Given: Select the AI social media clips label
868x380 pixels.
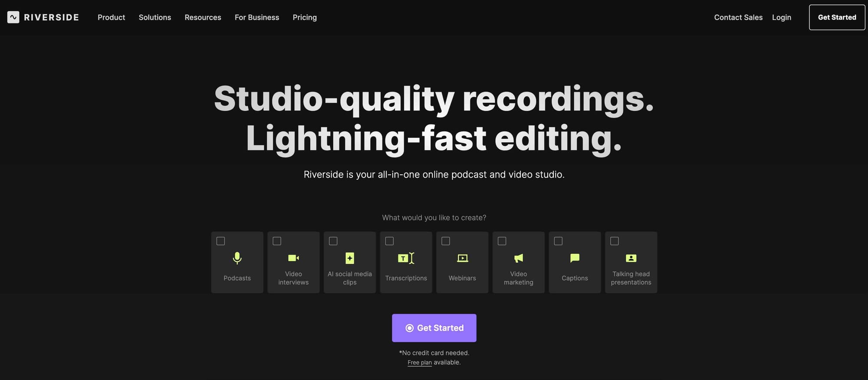Looking at the screenshot, I should coord(350,278).
